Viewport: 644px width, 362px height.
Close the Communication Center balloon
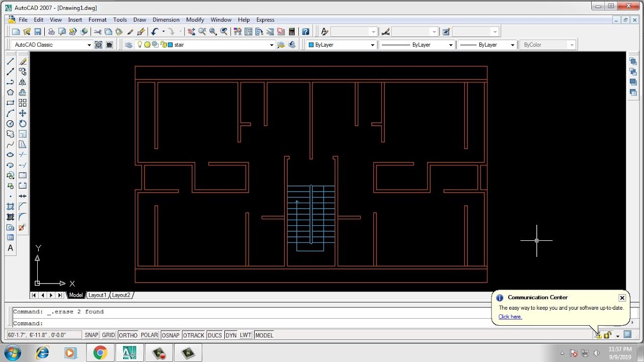coord(622,298)
